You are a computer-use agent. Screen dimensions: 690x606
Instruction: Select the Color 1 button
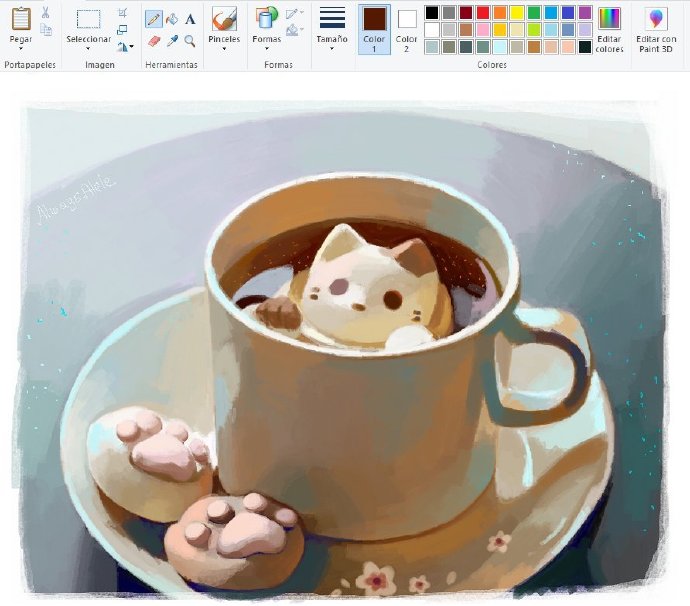374,29
